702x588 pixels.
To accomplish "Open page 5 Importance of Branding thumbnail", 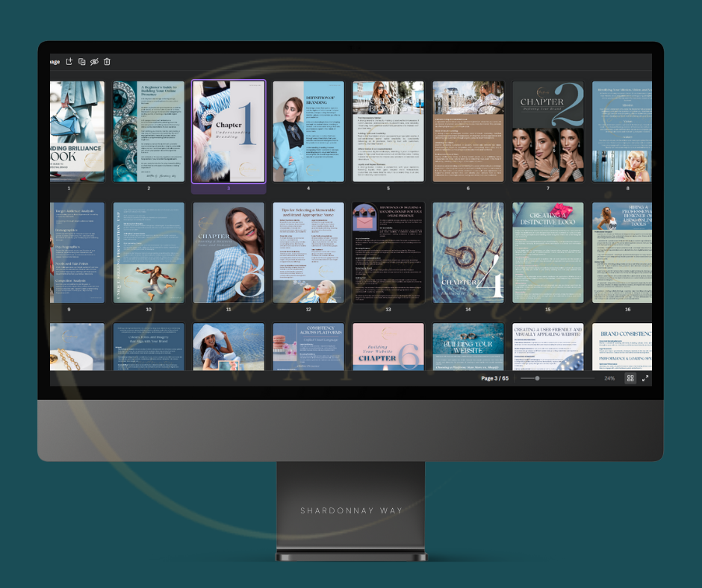I will click(388, 131).
